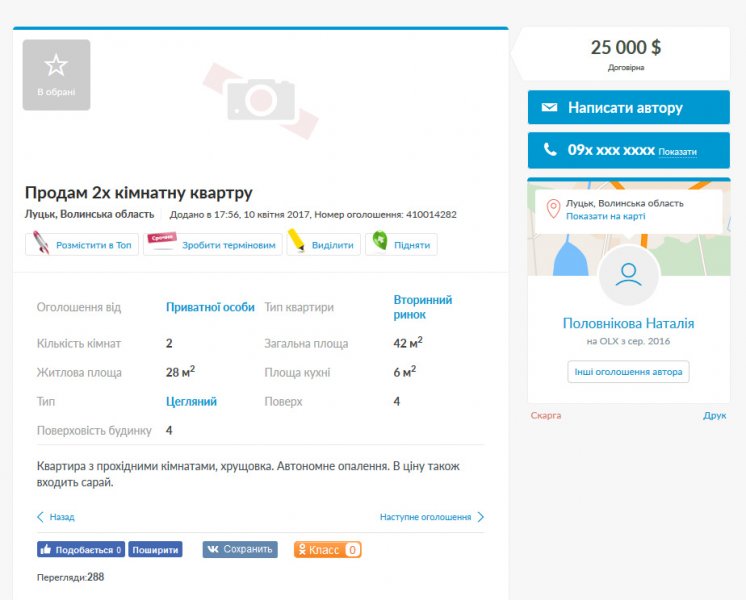Click the pencil highlight icon
This screenshot has width=746, height=600.
[x=297, y=243]
